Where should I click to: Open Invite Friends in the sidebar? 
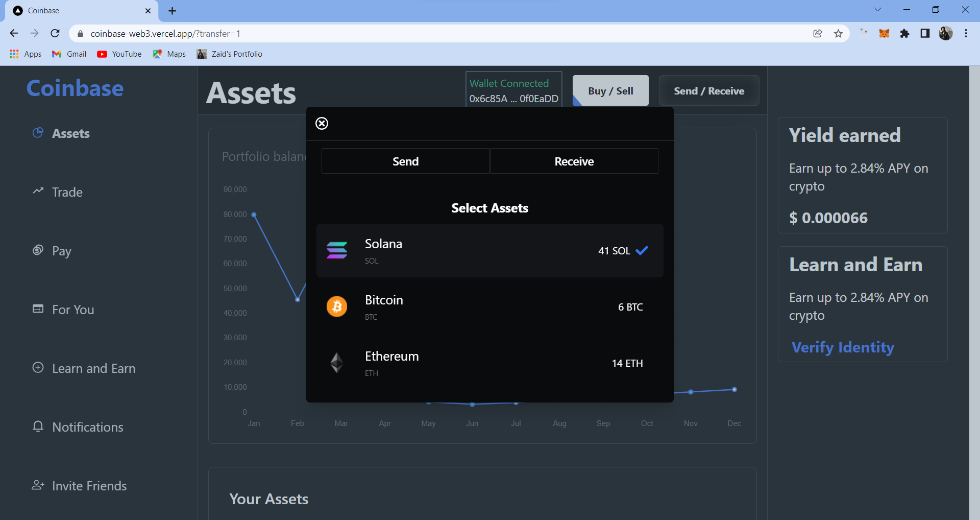89,486
